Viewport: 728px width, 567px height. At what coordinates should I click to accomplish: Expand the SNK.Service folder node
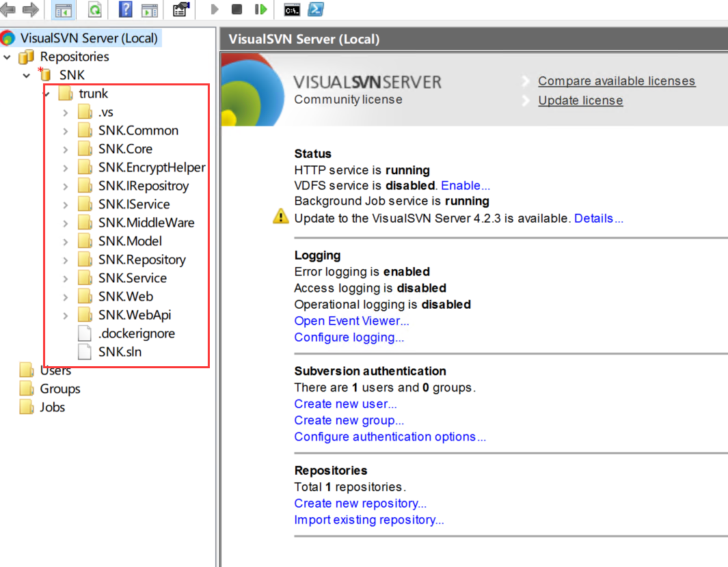pos(66,279)
